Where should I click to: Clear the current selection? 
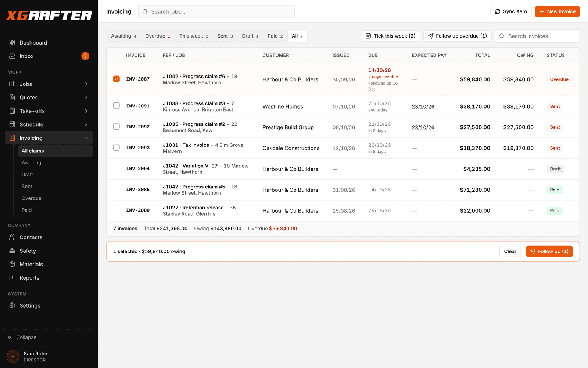tap(510, 251)
